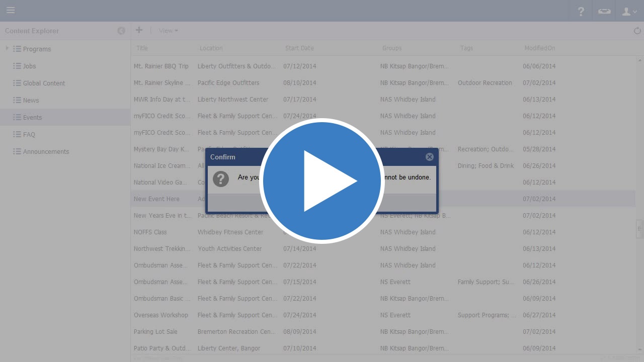
Task: Select the FAQ list item
Action: [x=29, y=134]
